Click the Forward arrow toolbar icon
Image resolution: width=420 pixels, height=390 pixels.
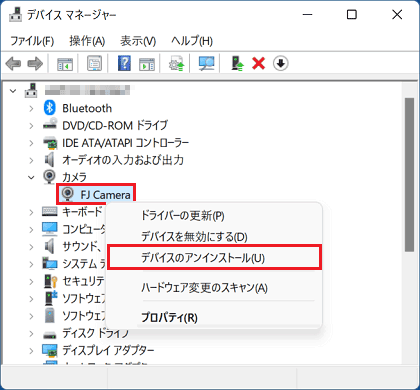[35, 63]
